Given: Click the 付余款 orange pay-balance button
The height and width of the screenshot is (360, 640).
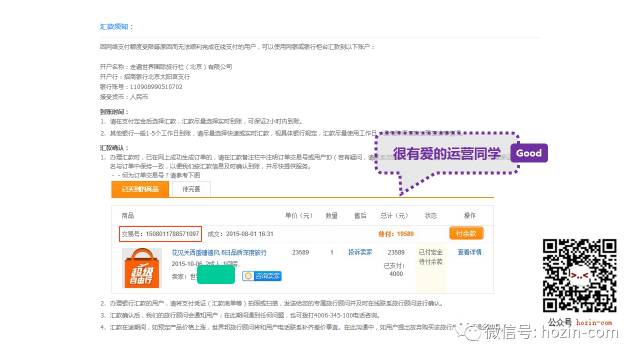Looking at the screenshot, I should (466, 233).
